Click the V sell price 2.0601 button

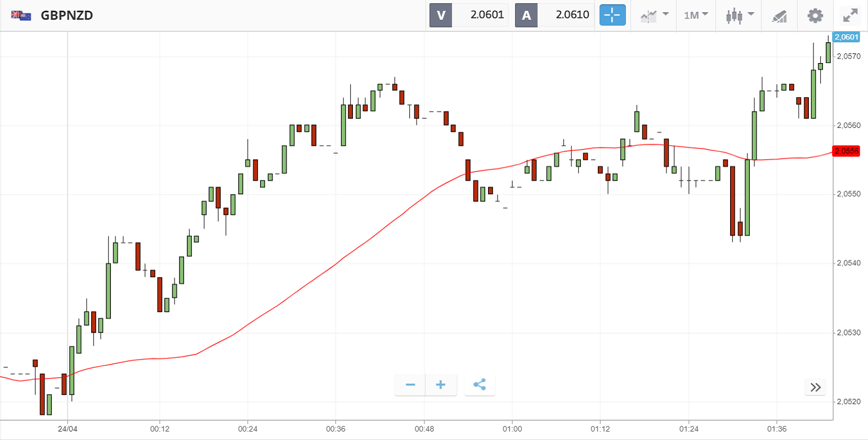pos(469,15)
